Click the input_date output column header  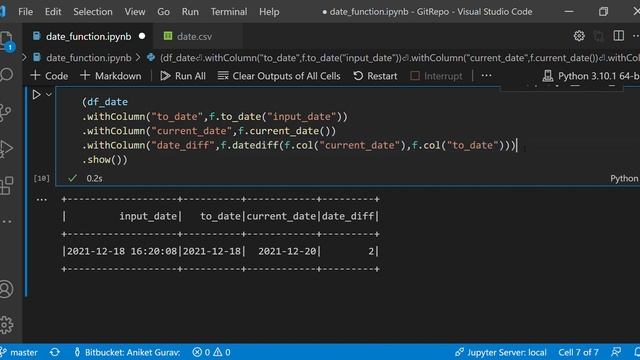point(148,216)
